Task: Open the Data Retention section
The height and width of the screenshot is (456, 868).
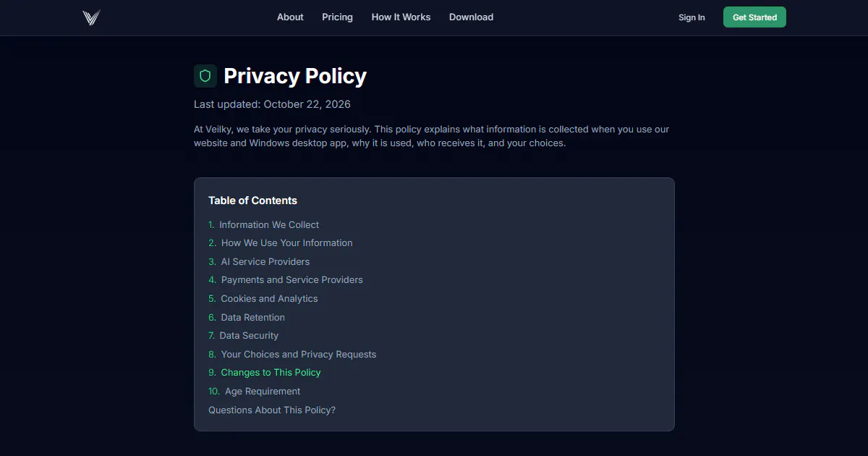Action: [x=247, y=317]
